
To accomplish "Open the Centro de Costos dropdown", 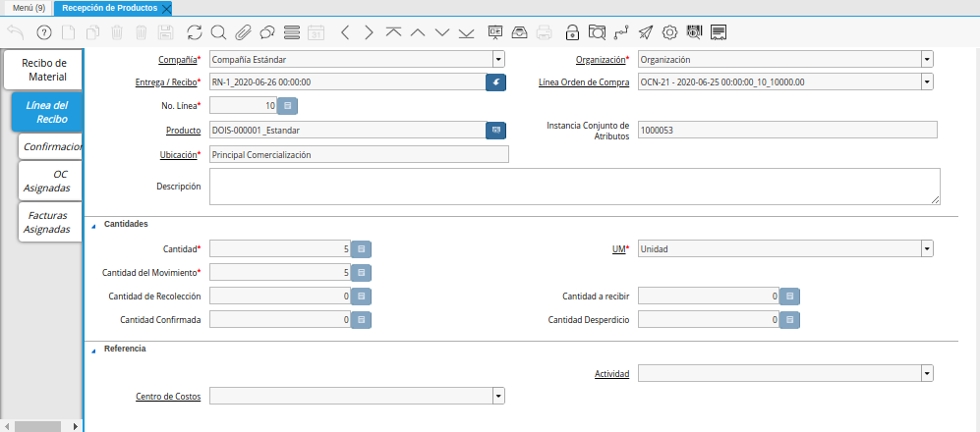I will tap(498, 396).
